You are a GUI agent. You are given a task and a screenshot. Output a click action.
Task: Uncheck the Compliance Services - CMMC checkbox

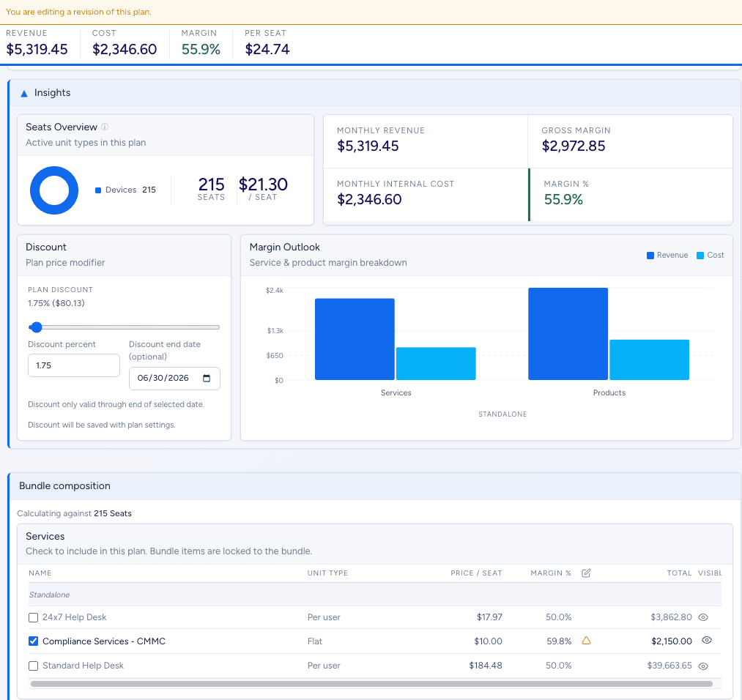33,641
